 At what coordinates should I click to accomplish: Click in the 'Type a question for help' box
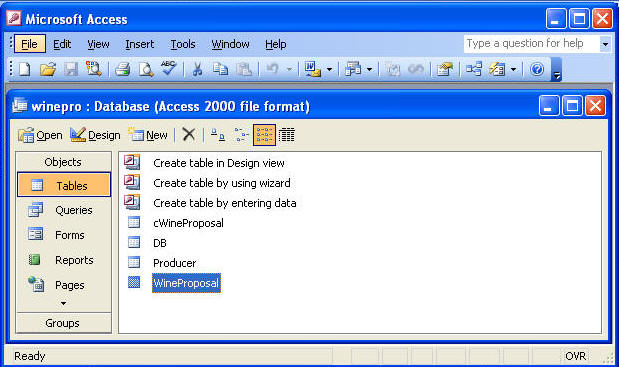[532, 43]
